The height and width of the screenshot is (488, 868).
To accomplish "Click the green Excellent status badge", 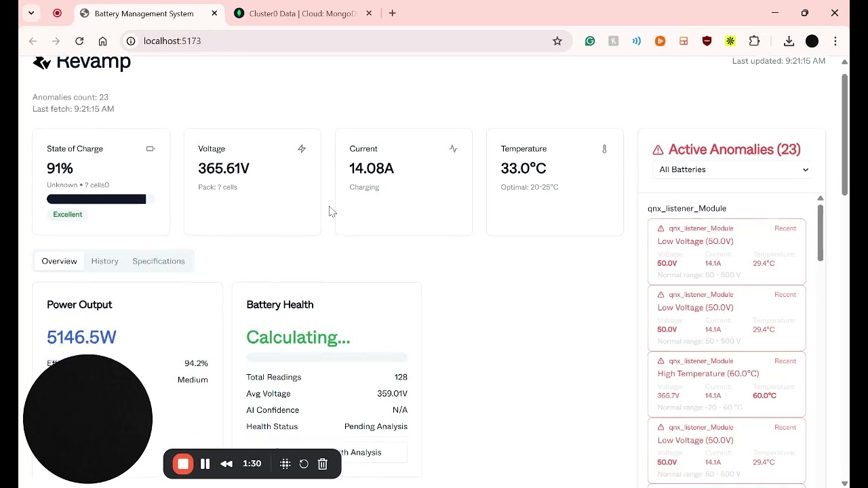I will coord(68,215).
